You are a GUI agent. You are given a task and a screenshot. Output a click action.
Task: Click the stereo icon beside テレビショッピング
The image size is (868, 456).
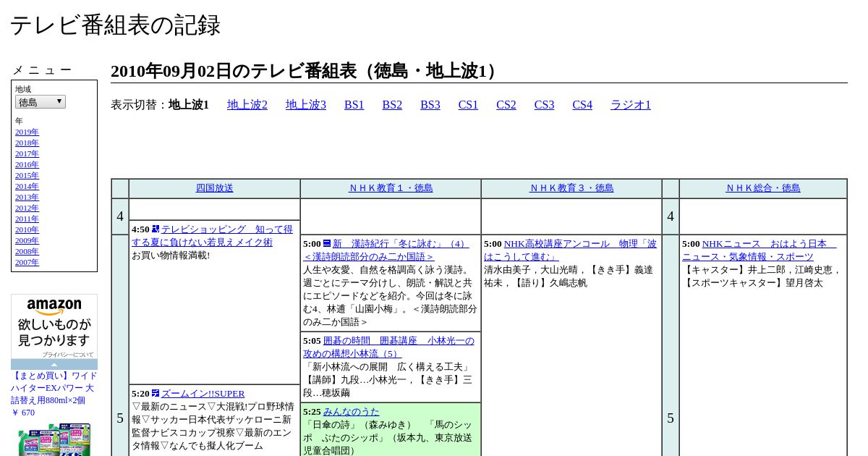(156, 229)
